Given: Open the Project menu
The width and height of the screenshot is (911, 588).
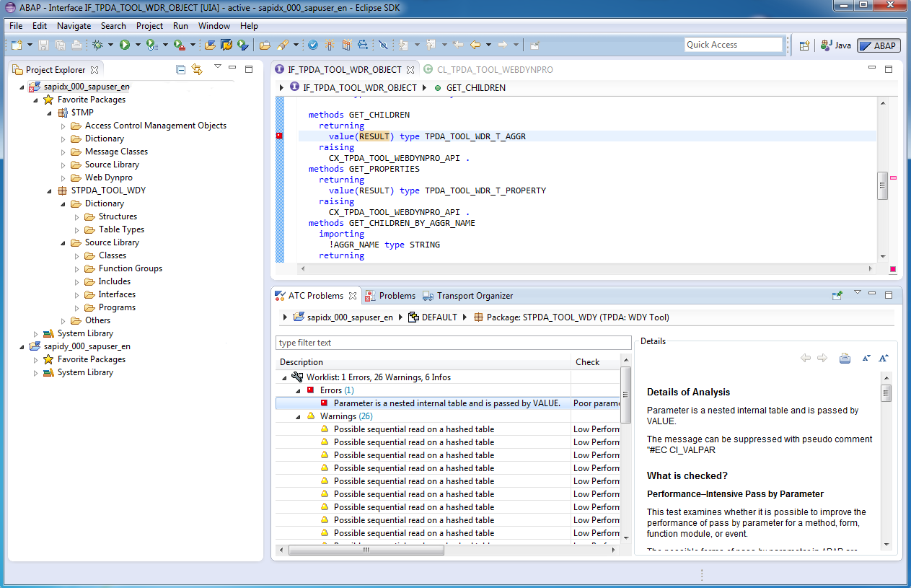Looking at the screenshot, I should [x=149, y=25].
